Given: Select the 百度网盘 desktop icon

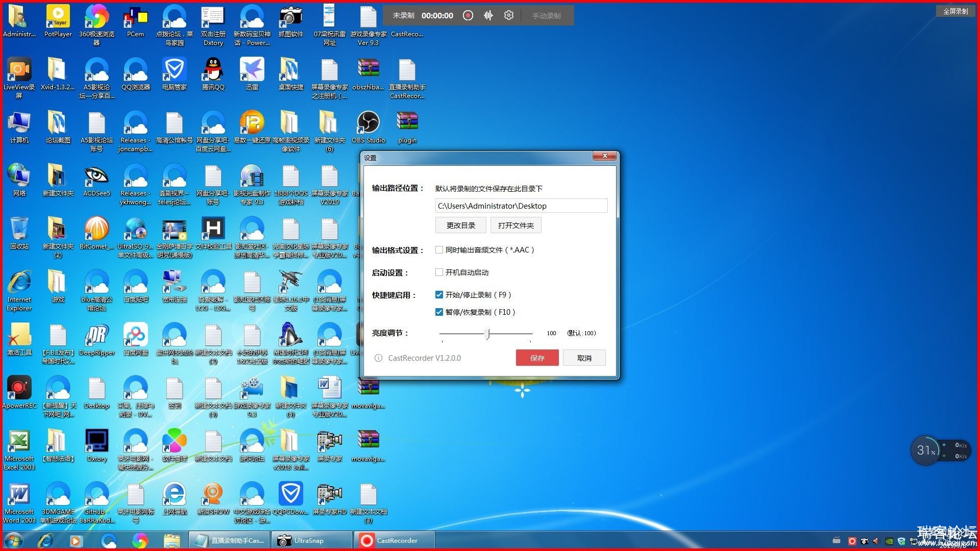Looking at the screenshot, I should tap(136, 340).
